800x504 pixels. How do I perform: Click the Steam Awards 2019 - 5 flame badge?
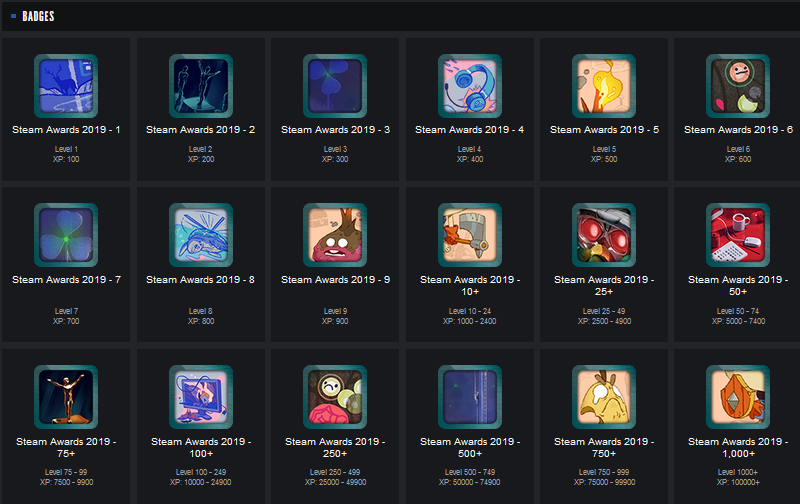(x=604, y=86)
